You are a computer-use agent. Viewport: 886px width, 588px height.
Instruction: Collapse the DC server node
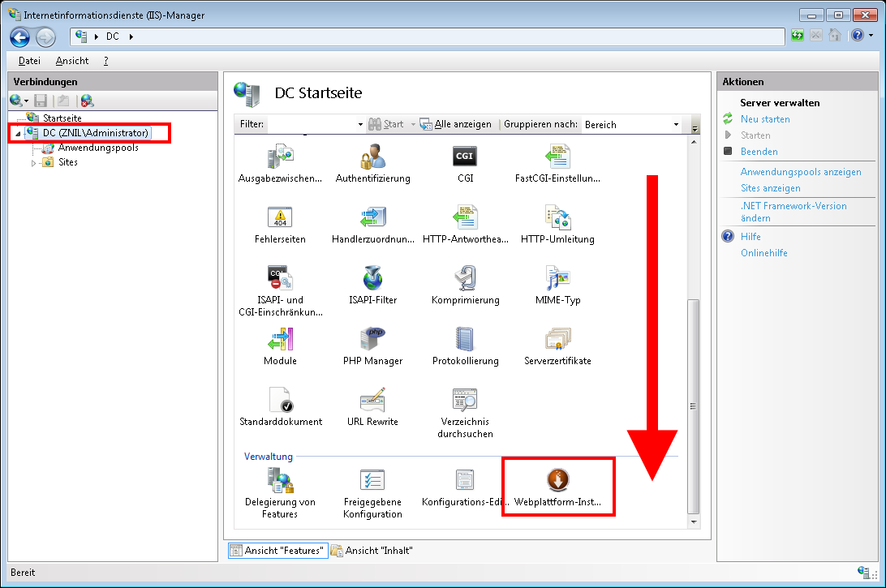tap(18, 134)
